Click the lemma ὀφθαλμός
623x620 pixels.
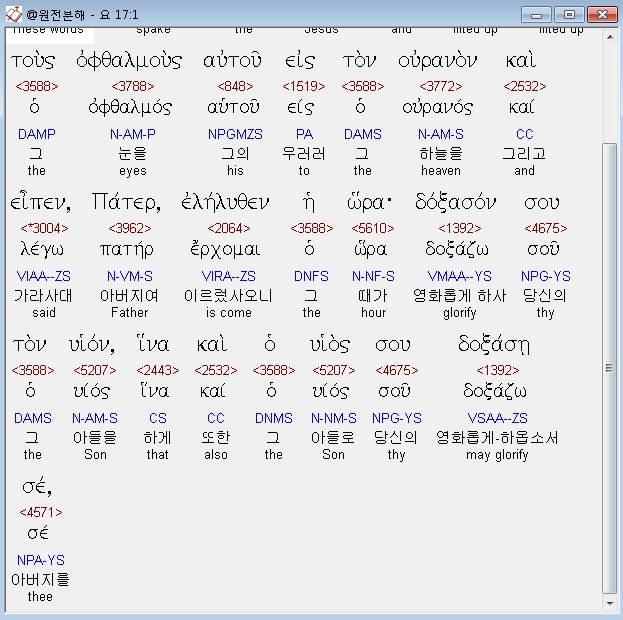point(130,107)
